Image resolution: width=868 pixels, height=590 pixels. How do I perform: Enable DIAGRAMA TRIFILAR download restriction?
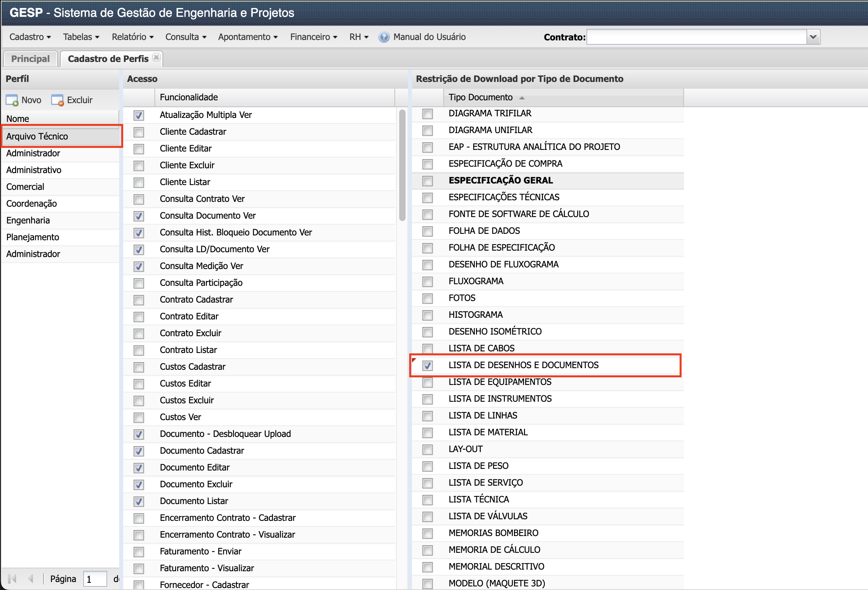click(427, 114)
